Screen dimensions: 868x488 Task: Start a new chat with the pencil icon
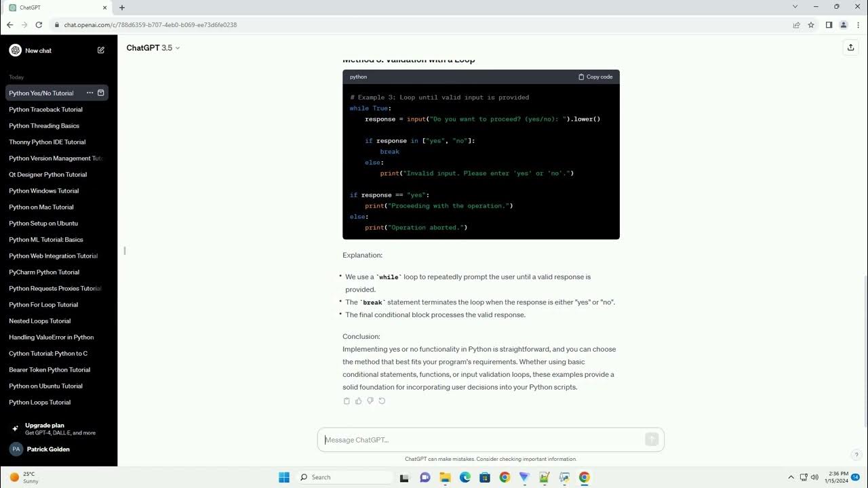101,50
